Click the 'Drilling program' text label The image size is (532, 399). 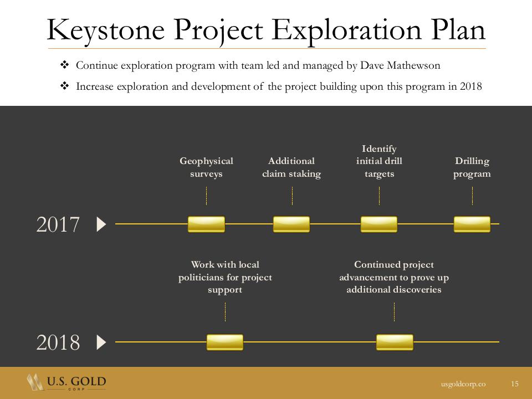click(472, 167)
